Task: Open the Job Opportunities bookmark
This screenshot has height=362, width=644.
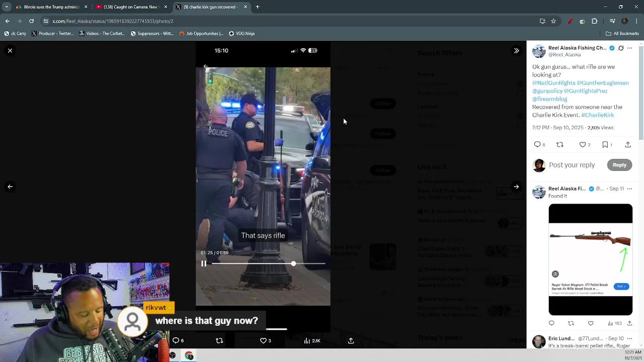Action: (x=201, y=33)
